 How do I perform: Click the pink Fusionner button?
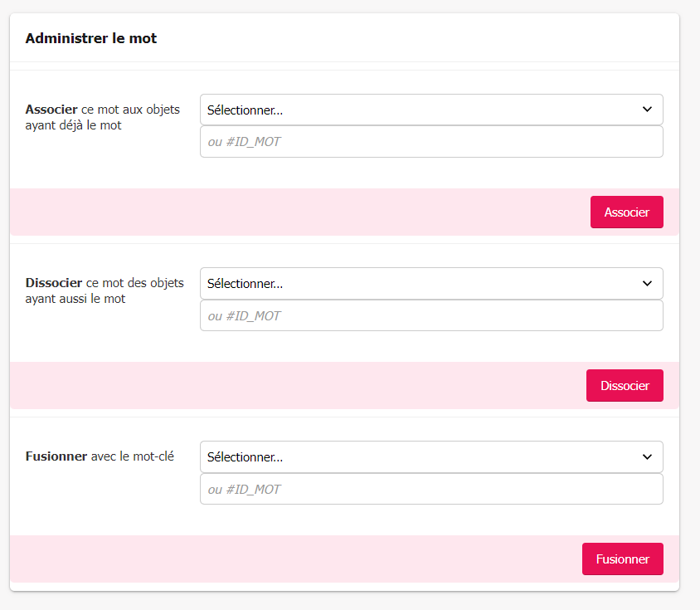pyautogui.click(x=622, y=559)
